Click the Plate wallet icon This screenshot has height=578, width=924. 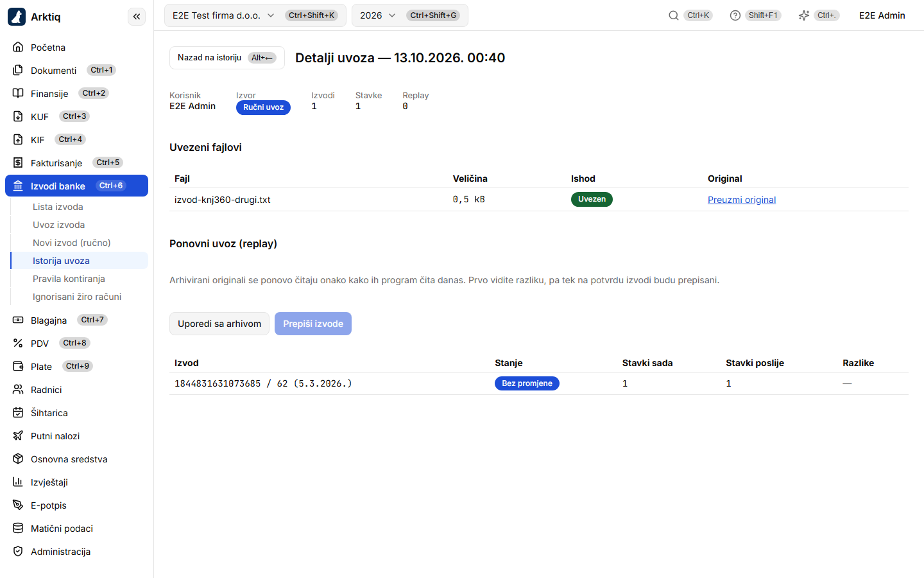(x=18, y=366)
